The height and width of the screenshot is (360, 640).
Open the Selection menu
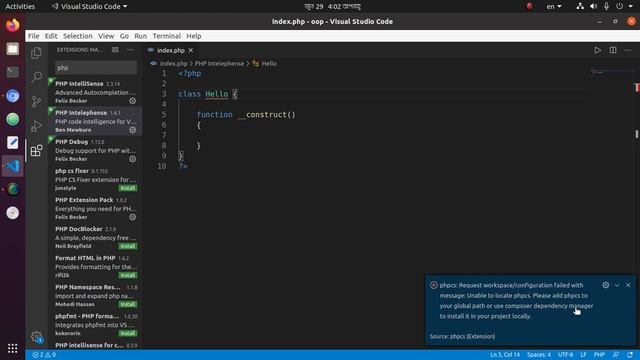(78, 36)
